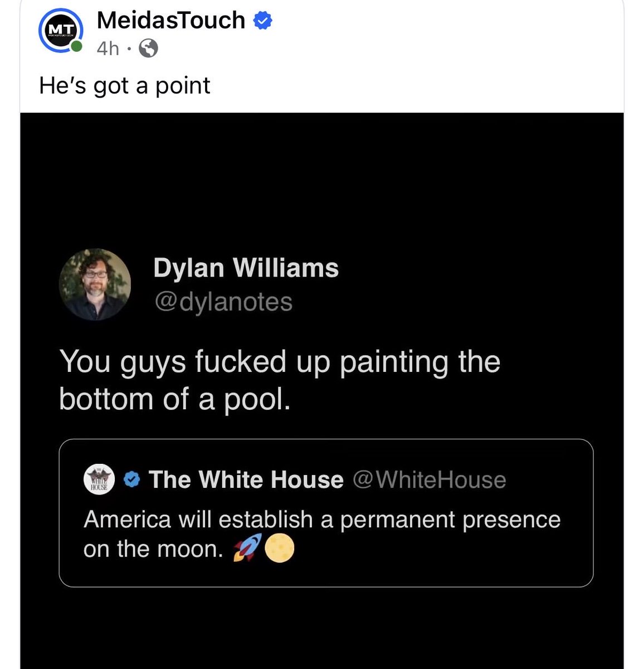
Task: Click the public globe audience icon
Action: [148, 49]
